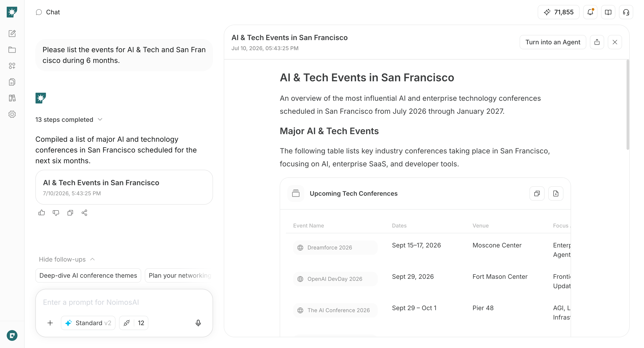Open the folder icon in sidebar

pyautogui.click(x=12, y=49)
